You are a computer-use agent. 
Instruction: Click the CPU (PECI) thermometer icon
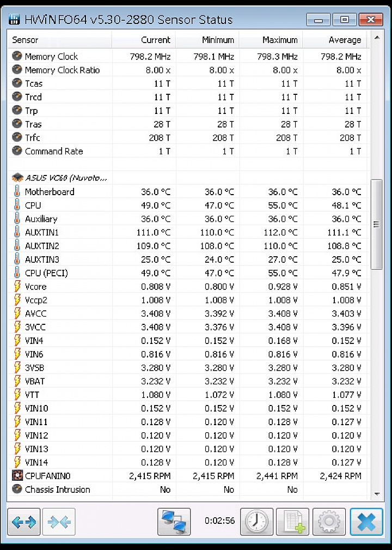pos(17,273)
